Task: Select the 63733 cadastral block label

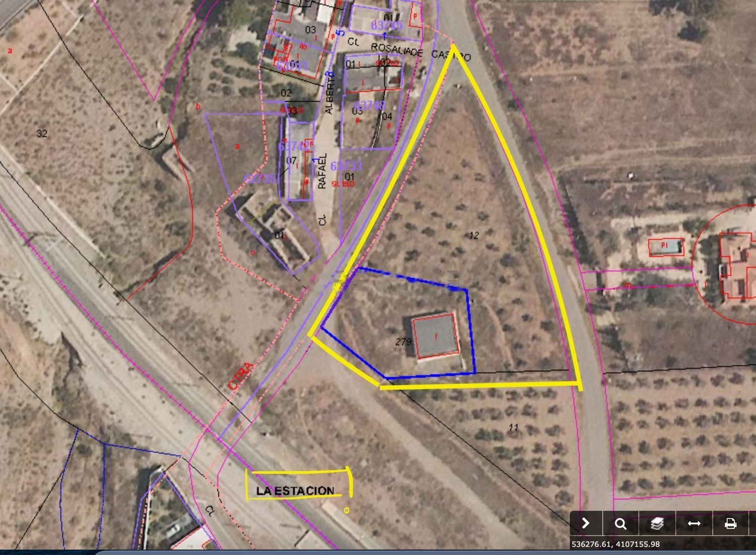Action: point(346,166)
